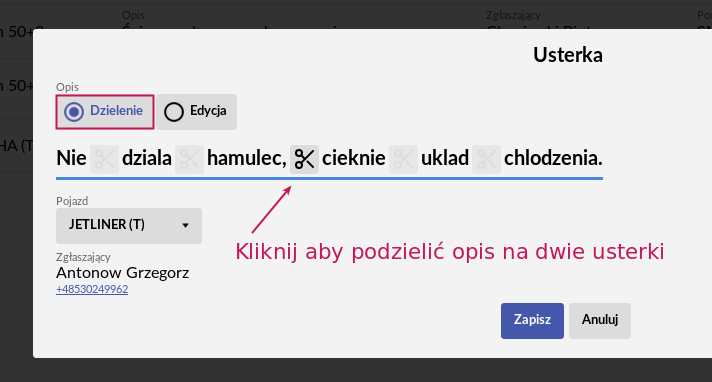Save the defect with Zapisz
The height and width of the screenshot is (382, 712).
(532, 321)
